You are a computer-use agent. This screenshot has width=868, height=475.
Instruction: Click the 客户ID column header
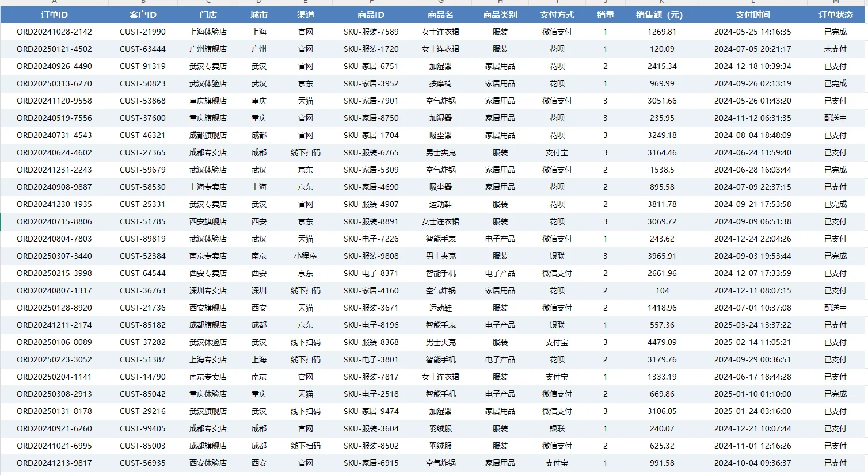[x=143, y=15]
